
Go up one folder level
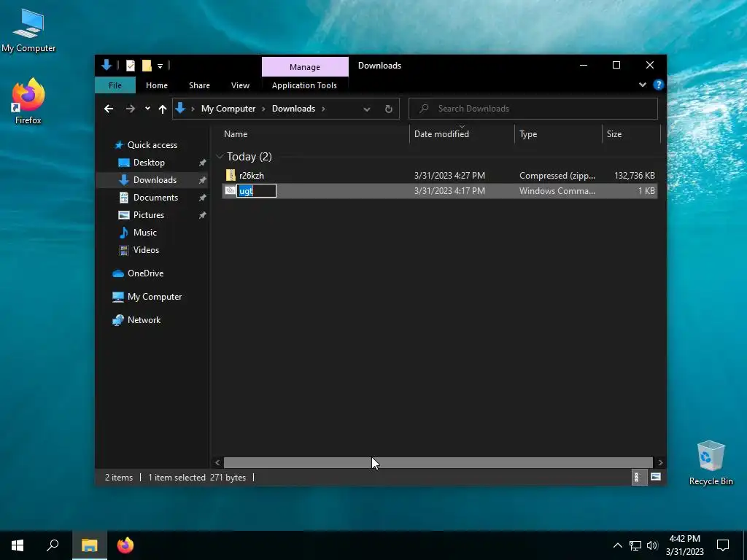[163, 109]
